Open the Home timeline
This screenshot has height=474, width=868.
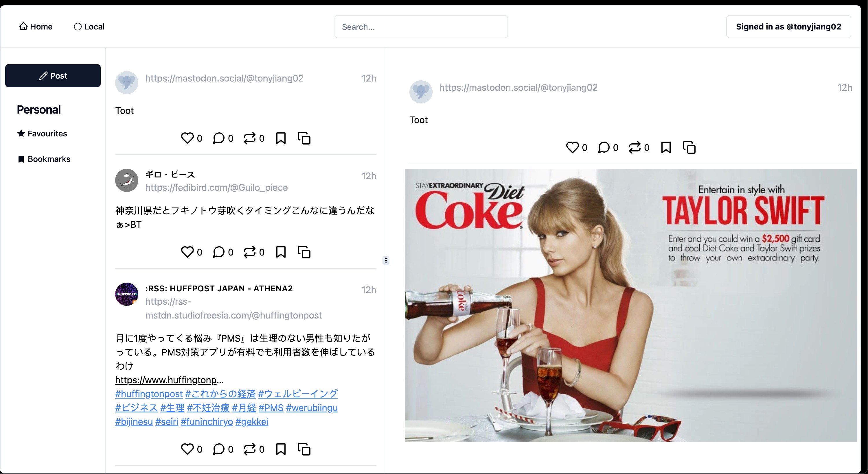pos(36,27)
